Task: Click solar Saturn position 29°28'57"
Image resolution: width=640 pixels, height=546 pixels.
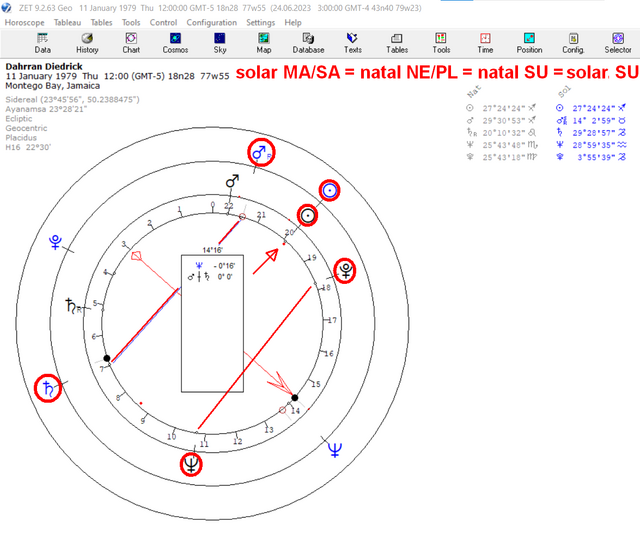Action: coord(593,133)
